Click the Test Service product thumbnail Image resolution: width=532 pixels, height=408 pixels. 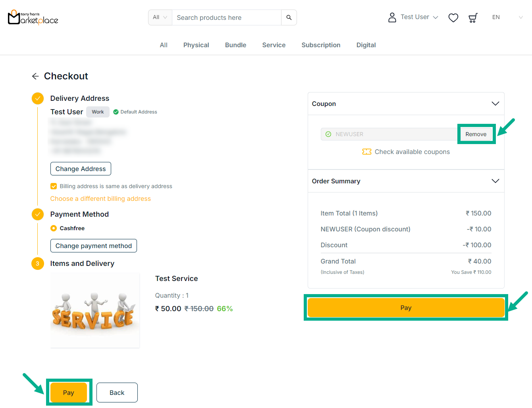coord(95,310)
